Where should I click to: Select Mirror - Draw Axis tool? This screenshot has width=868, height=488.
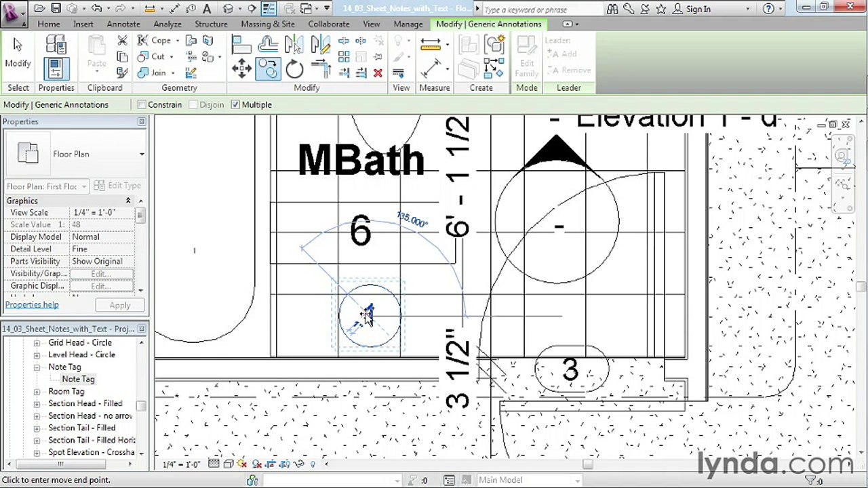point(320,45)
